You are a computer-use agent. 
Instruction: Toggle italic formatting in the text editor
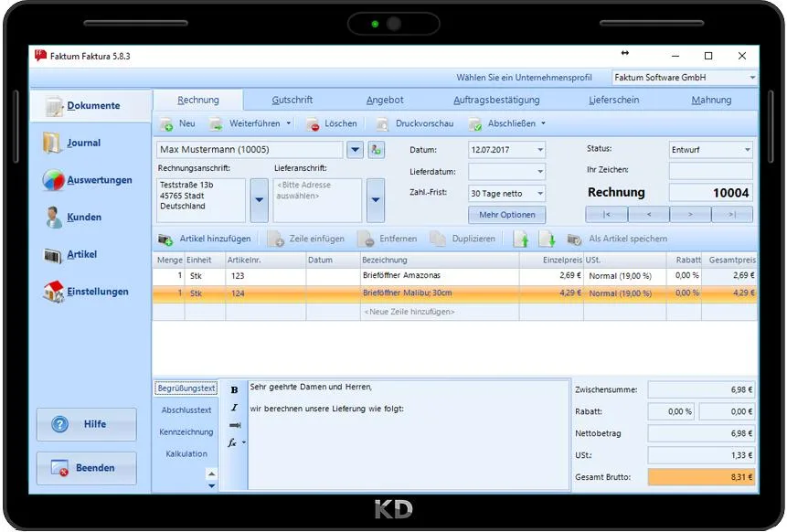tap(234, 408)
